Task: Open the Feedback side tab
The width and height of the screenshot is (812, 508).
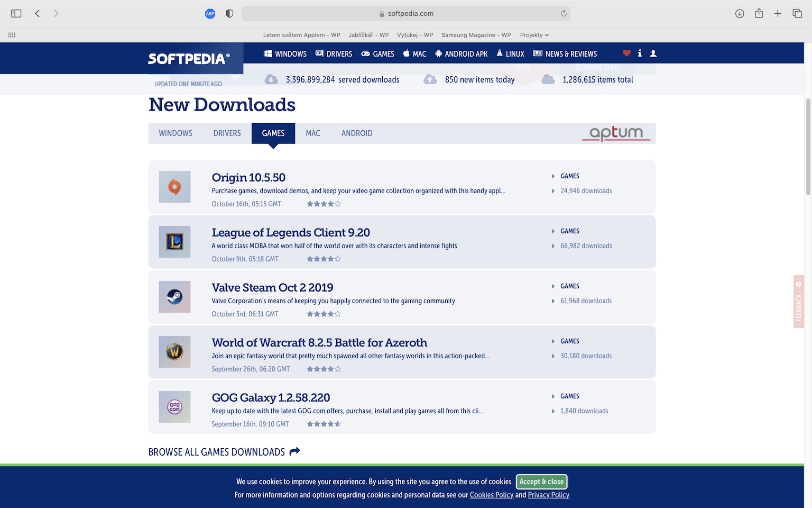Action: coord(799,302)
